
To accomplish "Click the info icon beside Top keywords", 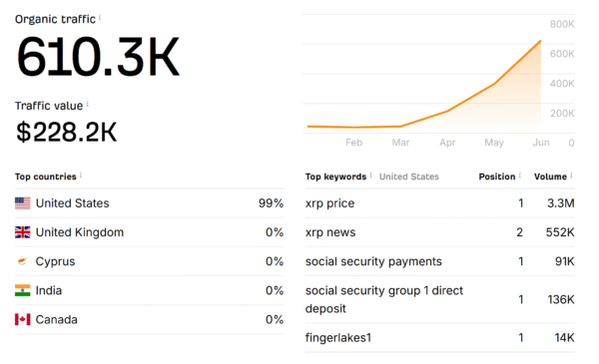I will point(370,175).
